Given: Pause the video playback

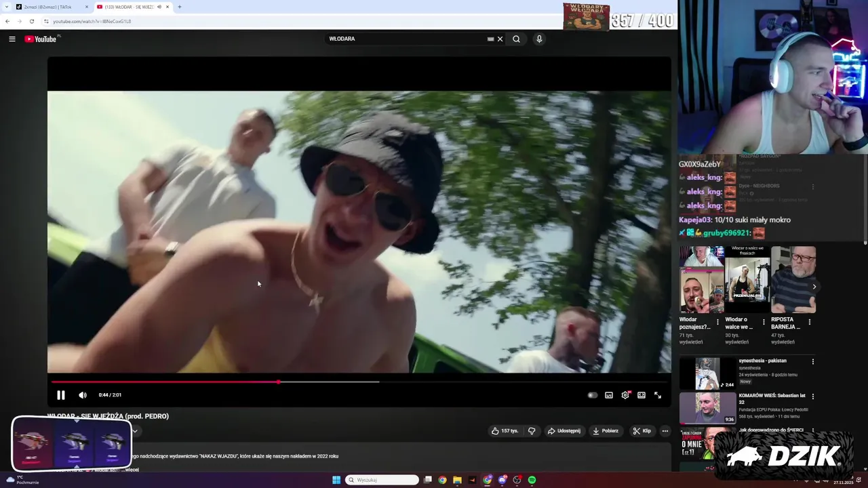Looking at the screenshot, I should point(60,395).
